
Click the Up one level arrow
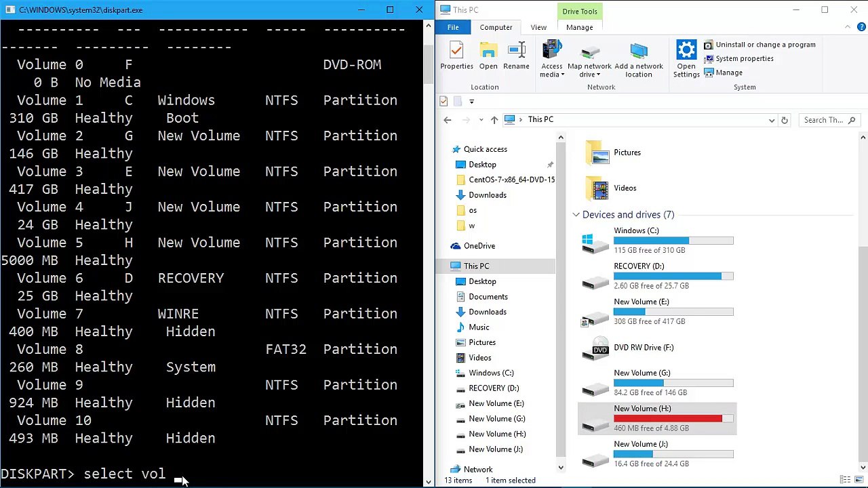pyautogui.click(x=494, y=120)
